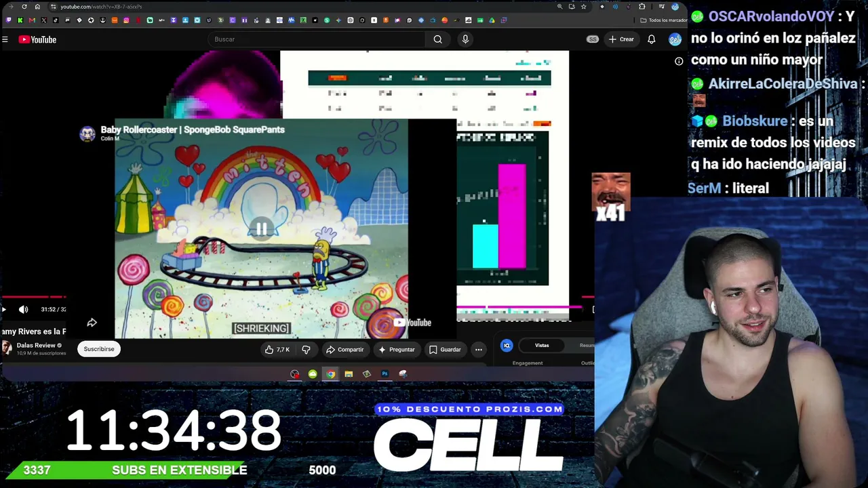Subscribe with the Suscribirse button
Viewport: 868px width, 488px height.
tap(99, 349)
